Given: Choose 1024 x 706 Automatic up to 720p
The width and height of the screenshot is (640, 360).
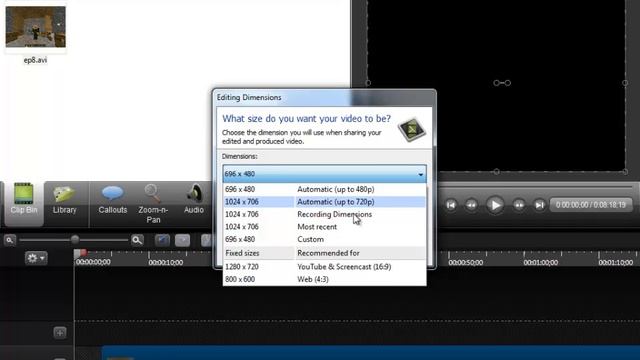Looking at the screenshot, I should pyautogui.click(x=324, y=202).
